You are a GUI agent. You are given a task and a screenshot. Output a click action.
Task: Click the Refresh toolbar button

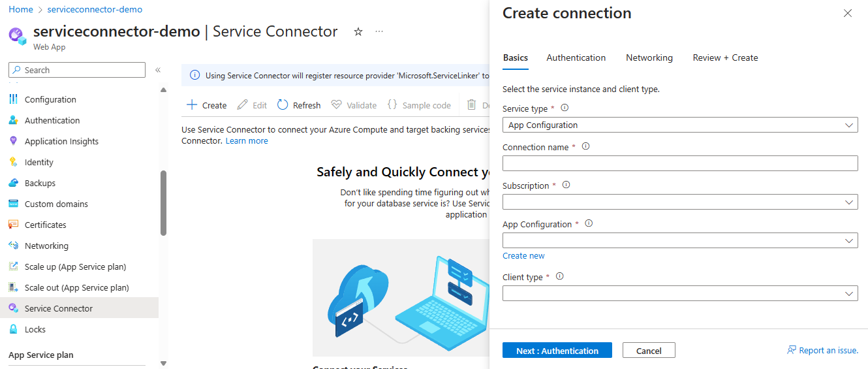coord(299,105)
